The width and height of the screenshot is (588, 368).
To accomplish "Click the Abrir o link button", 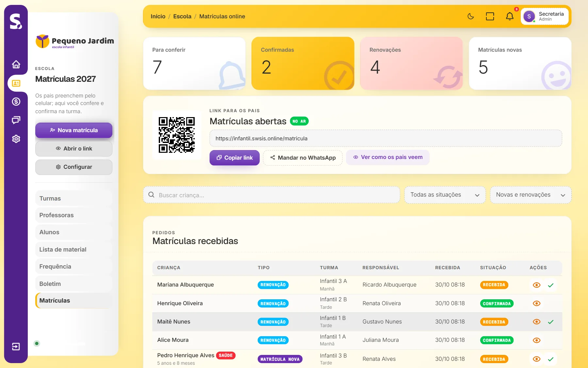I will (x=74, y=149).
